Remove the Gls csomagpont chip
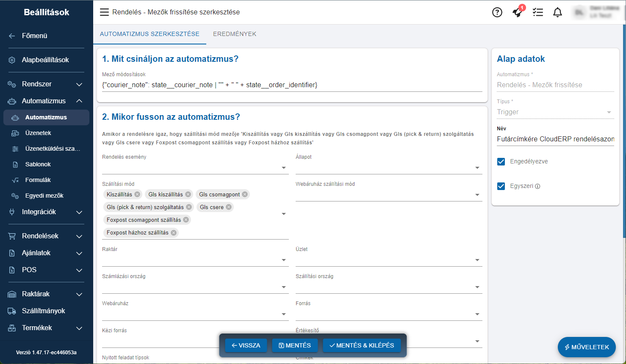 click(x=245, y=194)
